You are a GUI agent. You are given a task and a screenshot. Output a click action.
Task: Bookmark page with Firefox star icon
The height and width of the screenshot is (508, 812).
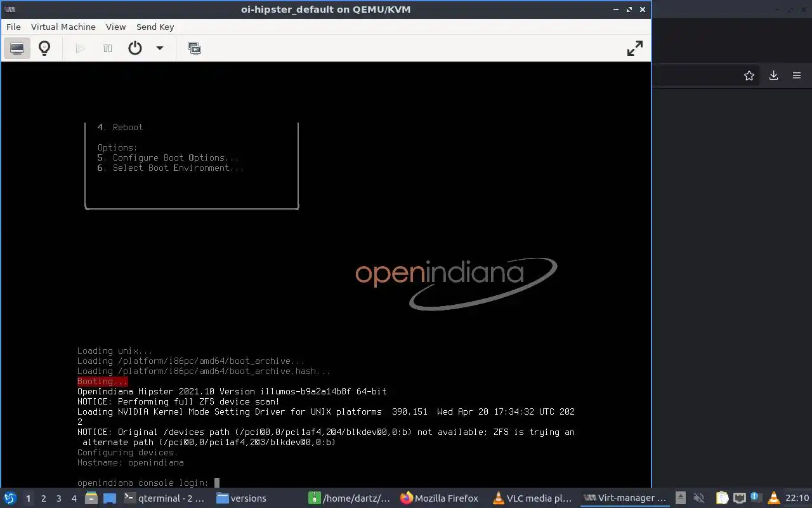749,76
